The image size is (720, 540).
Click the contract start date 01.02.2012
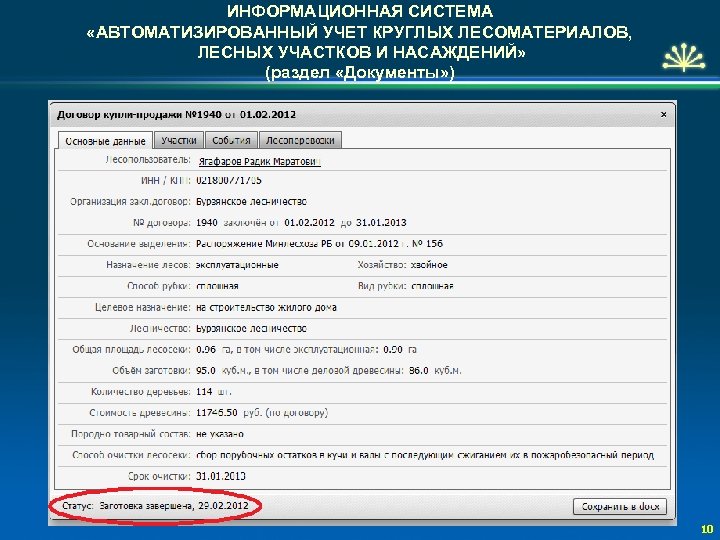click(x=309, y=223)
